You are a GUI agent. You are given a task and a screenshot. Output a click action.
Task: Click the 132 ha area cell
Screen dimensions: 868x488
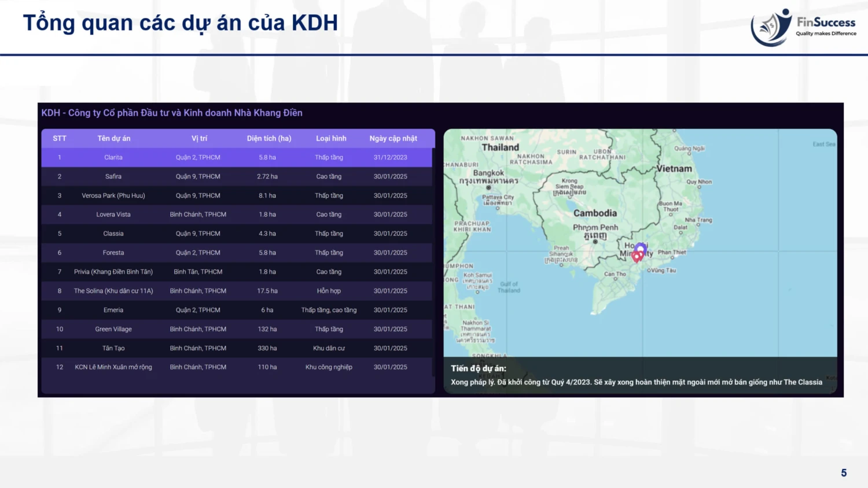267,329
